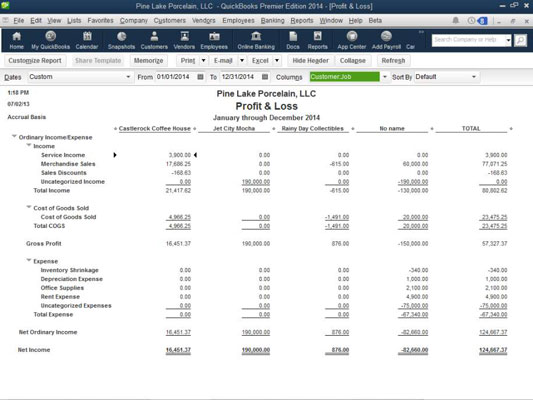Open the Excel export dropdown arrow

(277, 60)
